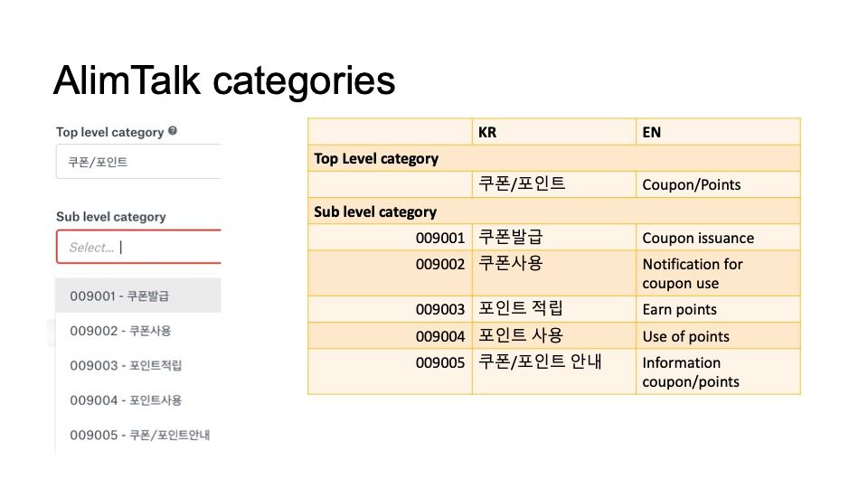
Task: Select option 009005 - 쿠폰/포인트안내
Action: click(138, 435)
